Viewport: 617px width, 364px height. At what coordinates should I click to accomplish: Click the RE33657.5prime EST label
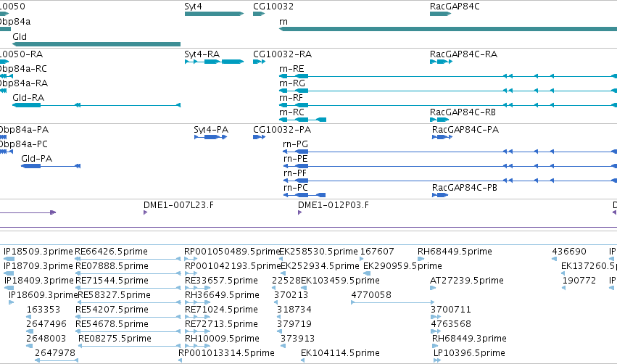click(221, 281)
